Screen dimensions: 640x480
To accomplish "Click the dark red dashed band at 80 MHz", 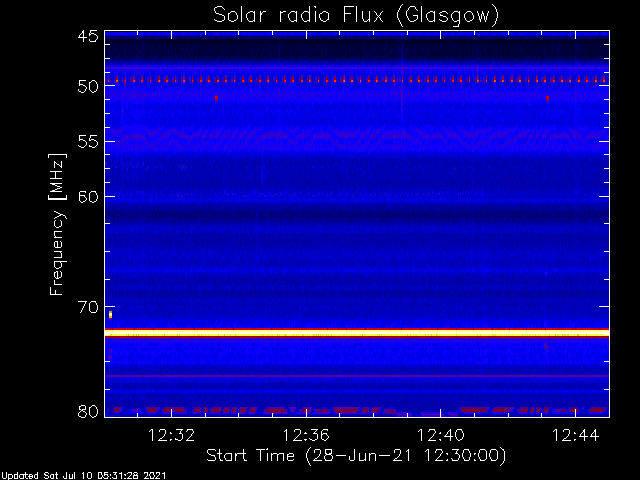I will tap(357, 410).
